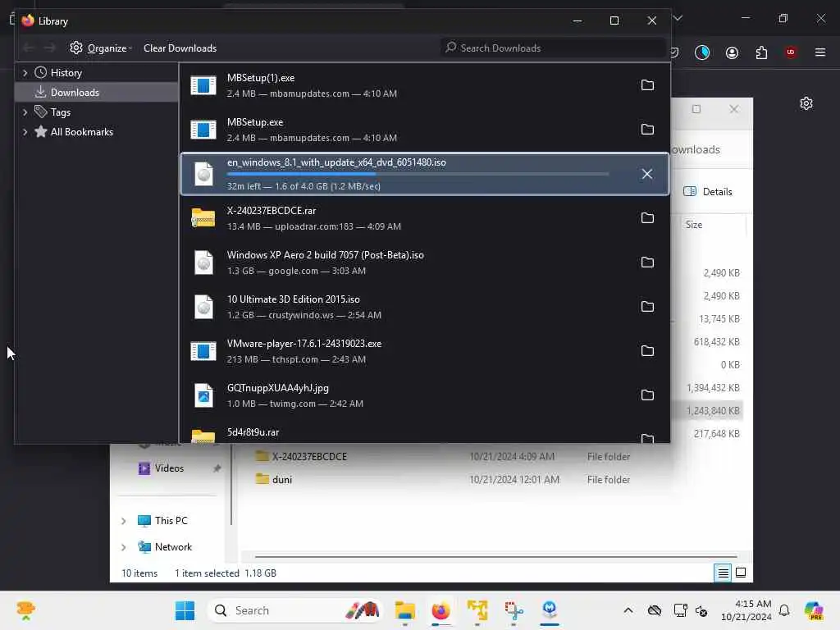The height and width of the screenshot is (630, 840).
Task: Show hidden system tray icons
Action: 628,610
